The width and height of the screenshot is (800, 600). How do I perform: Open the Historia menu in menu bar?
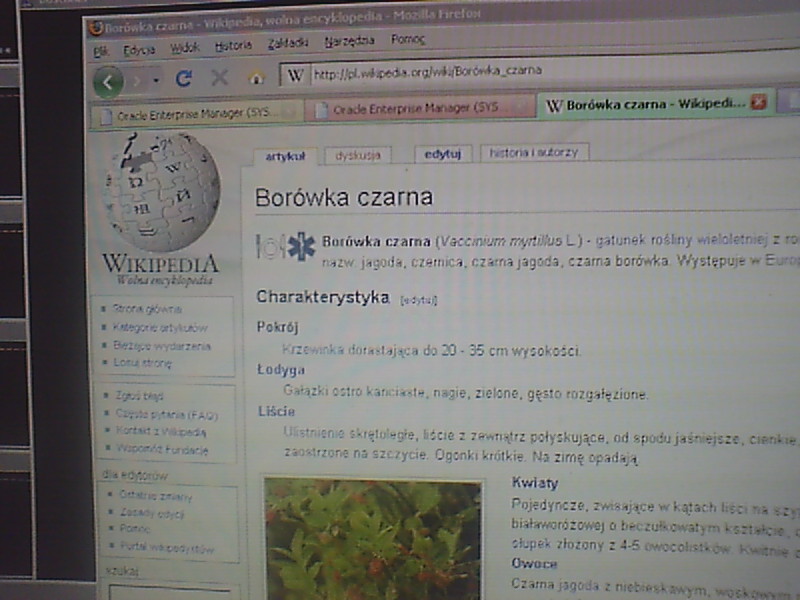pos(233,45)
